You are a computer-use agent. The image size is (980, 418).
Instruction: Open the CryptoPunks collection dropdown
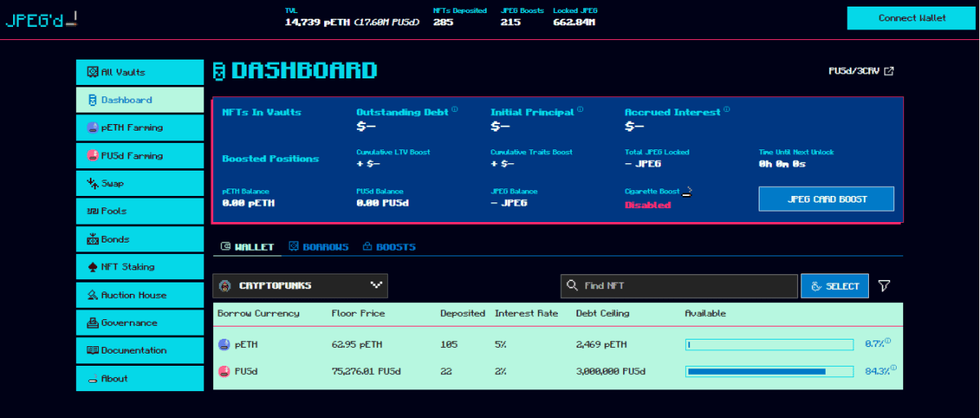[x=300, y=286]
